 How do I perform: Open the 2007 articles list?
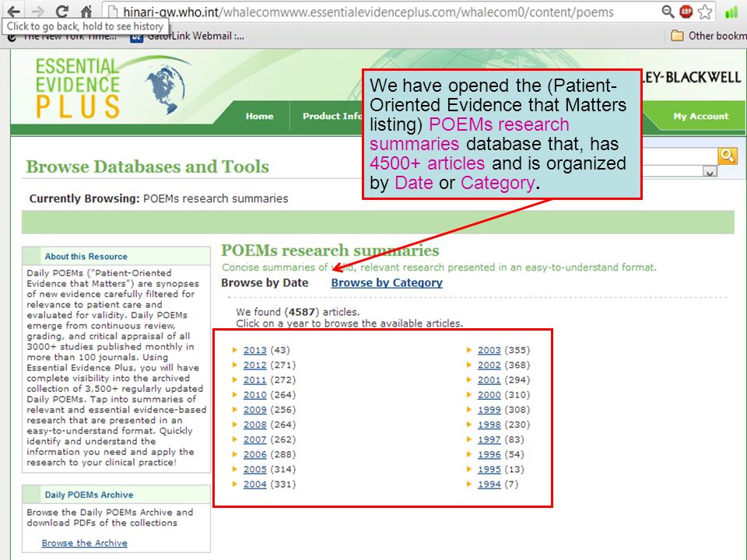pyautogui.click(x=255, y=439)
